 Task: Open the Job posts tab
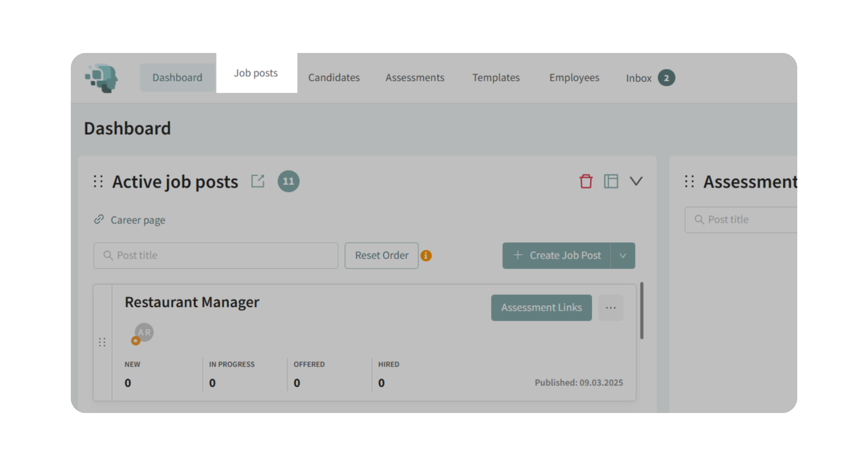pos(256,73)
